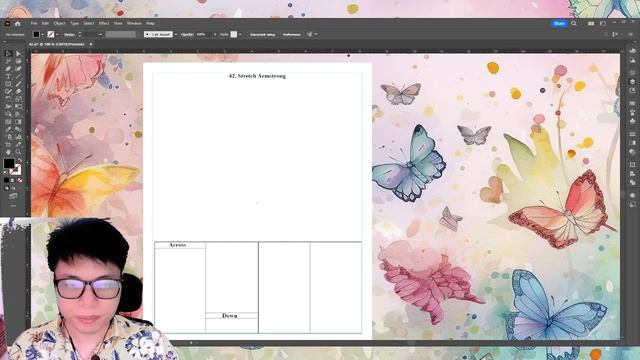Swap fill and stroke colors arrow
The image size is (640, 360).
(x=20, y=160)
